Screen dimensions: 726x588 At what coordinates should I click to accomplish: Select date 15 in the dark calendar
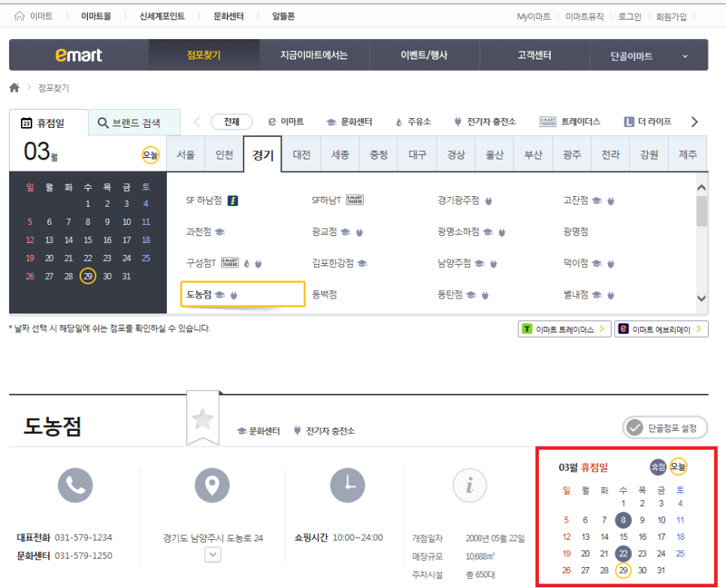tap(88, 240)
